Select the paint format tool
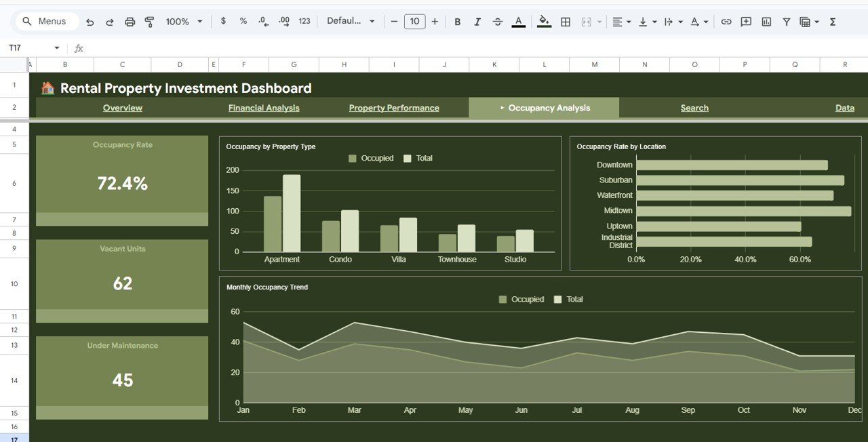Screen dimensions: 868x442 [149, 21]
